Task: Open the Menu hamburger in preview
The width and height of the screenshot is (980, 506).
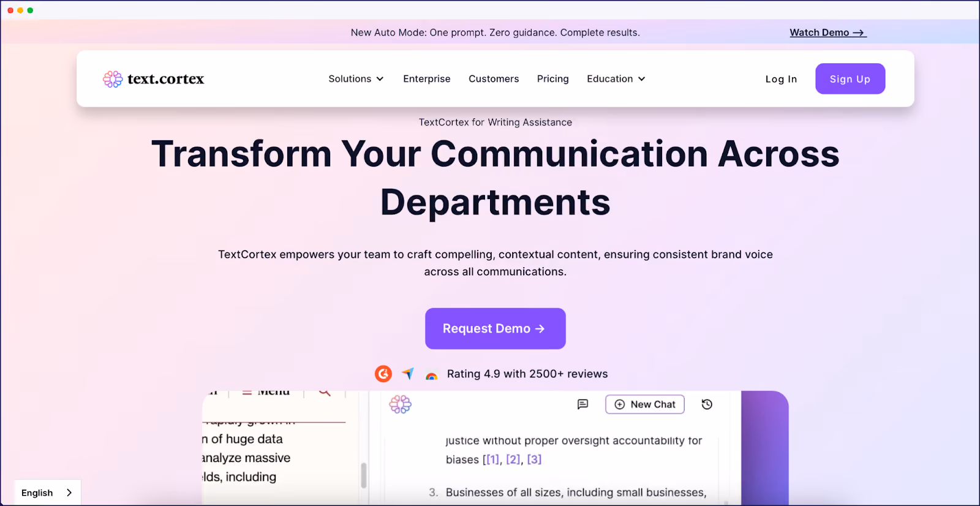Action: point(266,392)
